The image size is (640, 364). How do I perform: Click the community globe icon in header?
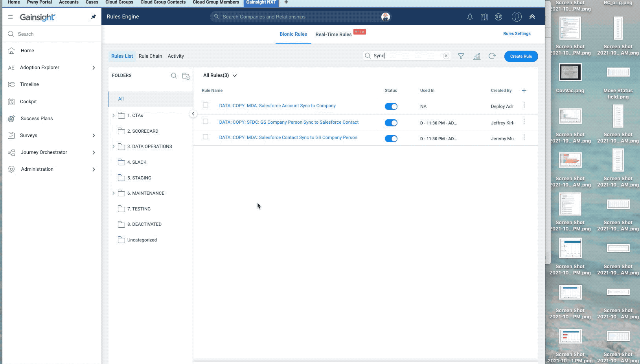pos(498,17)
